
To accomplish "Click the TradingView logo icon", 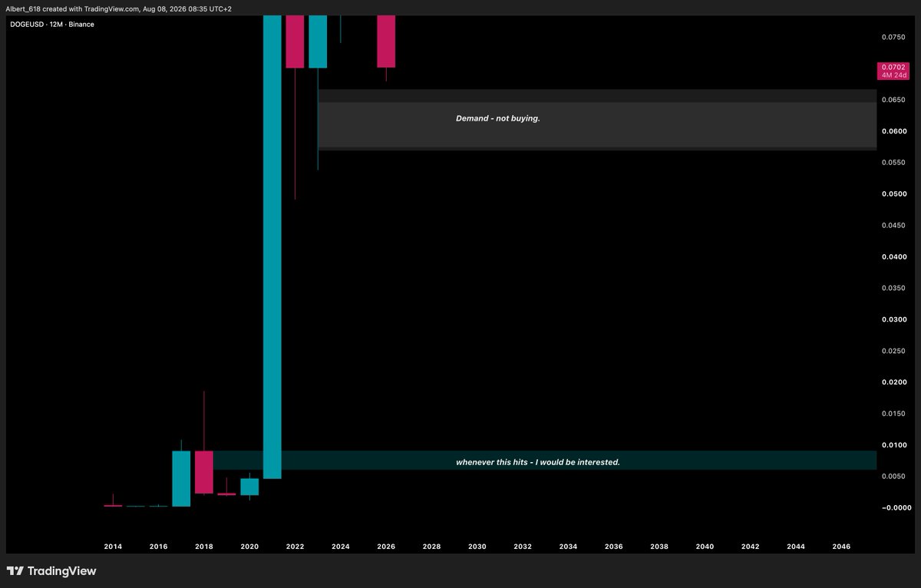I will [15, 571].
